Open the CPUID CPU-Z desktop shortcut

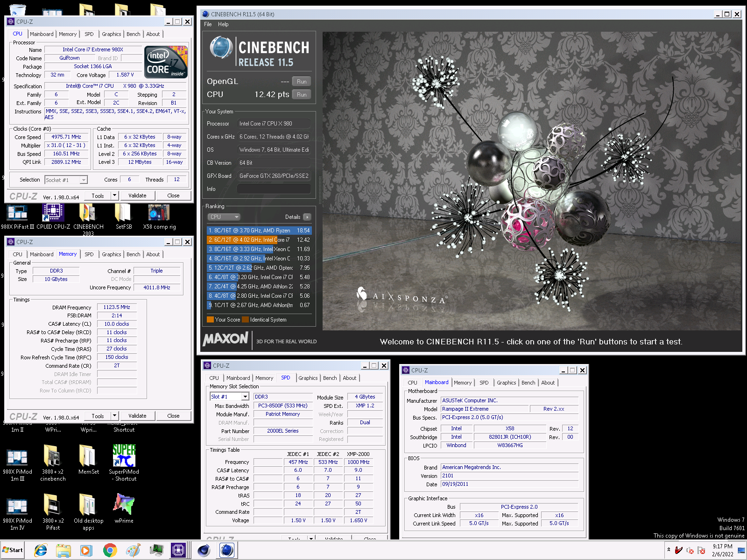pos(53,217)
